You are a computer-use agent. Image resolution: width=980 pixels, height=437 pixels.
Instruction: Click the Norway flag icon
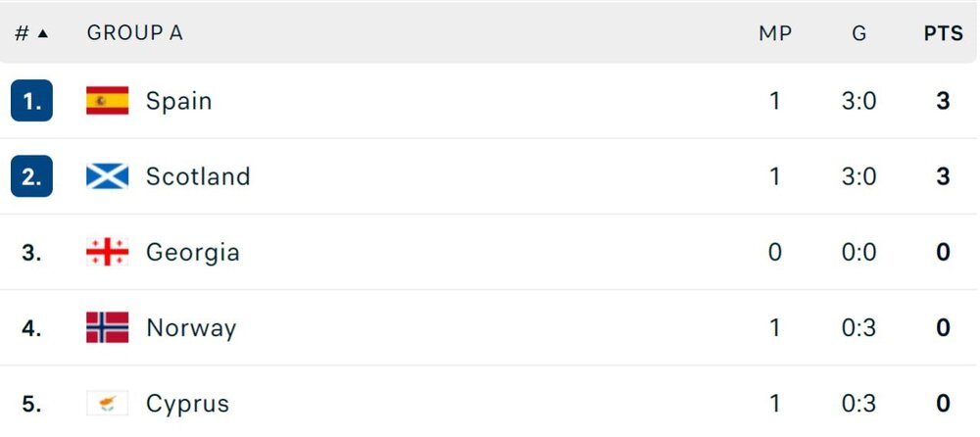[x=107, y=327]
